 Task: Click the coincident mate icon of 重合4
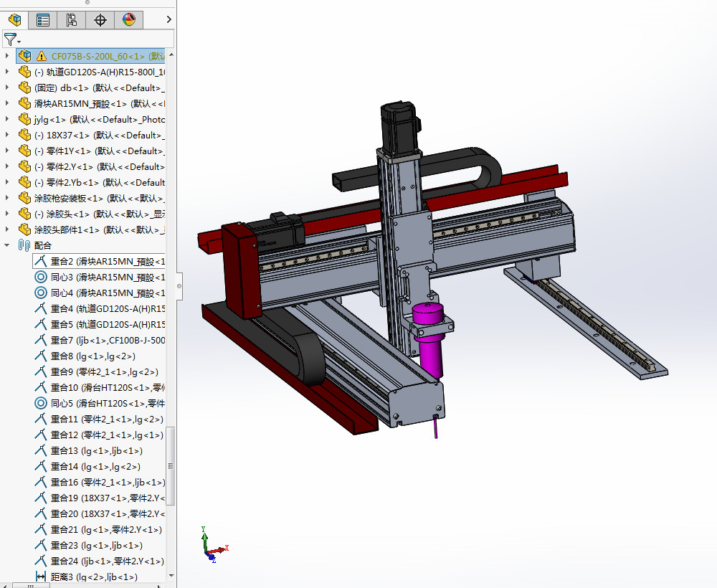[41, 308]
